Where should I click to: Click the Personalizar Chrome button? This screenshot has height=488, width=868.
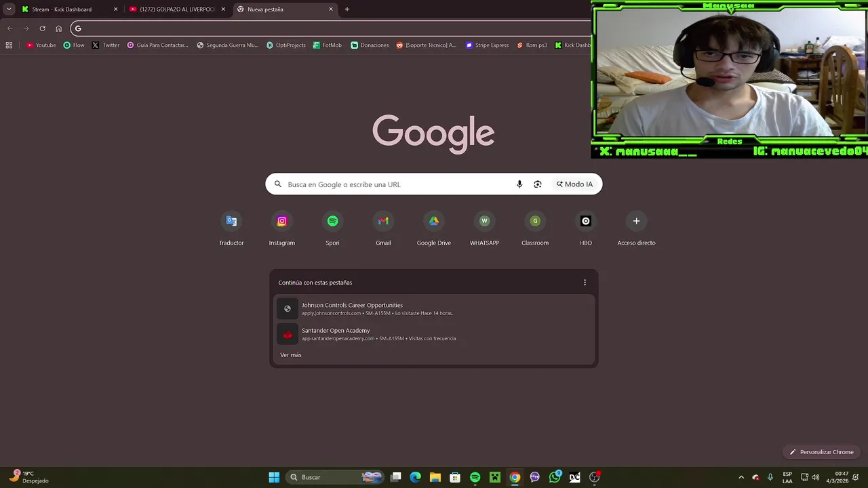(821, 452)
